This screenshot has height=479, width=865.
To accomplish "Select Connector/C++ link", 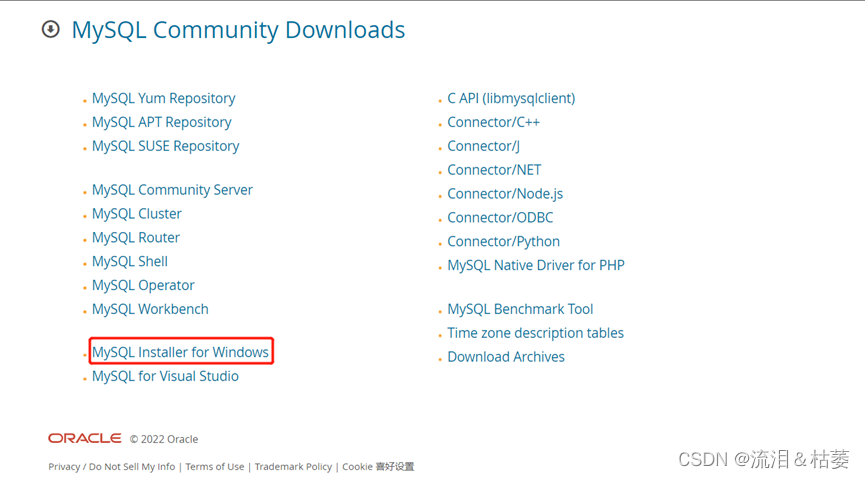I will (493, 122).
